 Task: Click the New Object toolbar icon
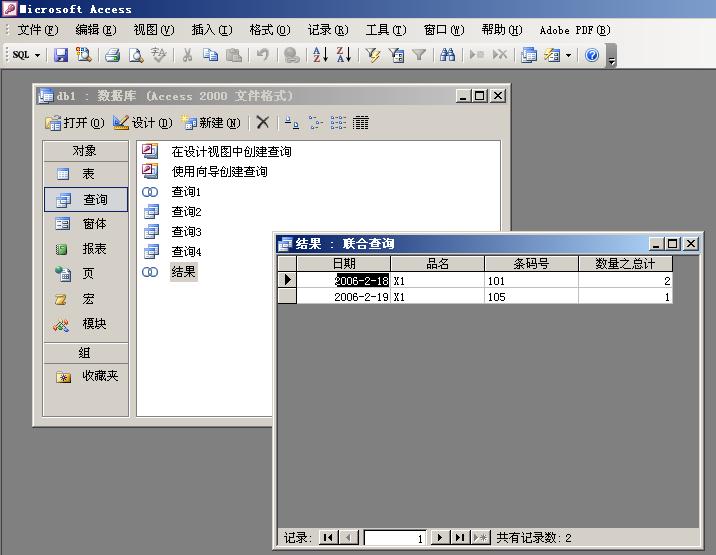coord(552,55)
